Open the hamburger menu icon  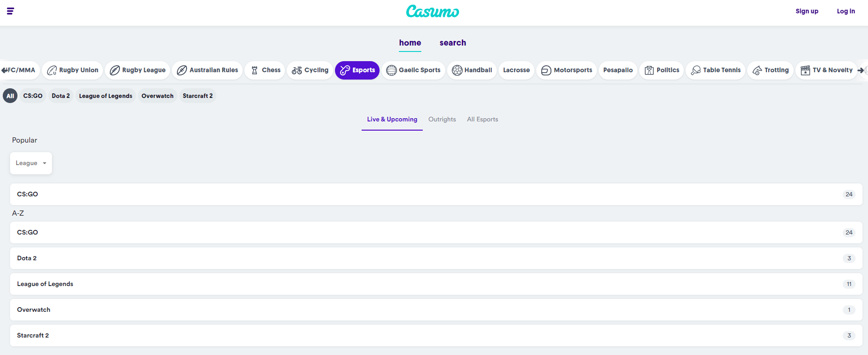(x=11, y=11)
